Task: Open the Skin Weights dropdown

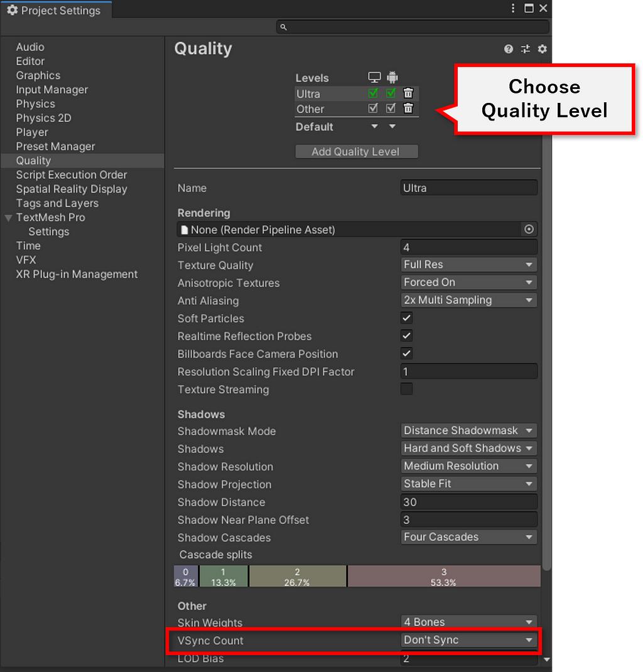Action: (469, 622)
